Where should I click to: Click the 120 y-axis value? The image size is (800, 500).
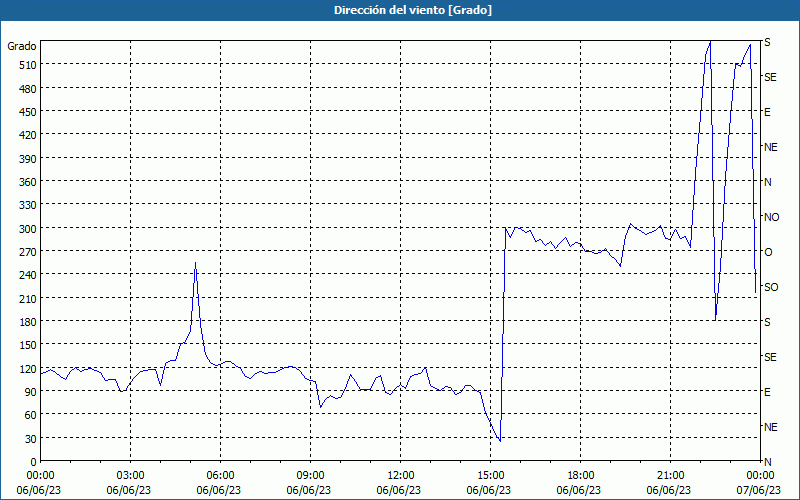pyautogui.click(x=28, y=369)
